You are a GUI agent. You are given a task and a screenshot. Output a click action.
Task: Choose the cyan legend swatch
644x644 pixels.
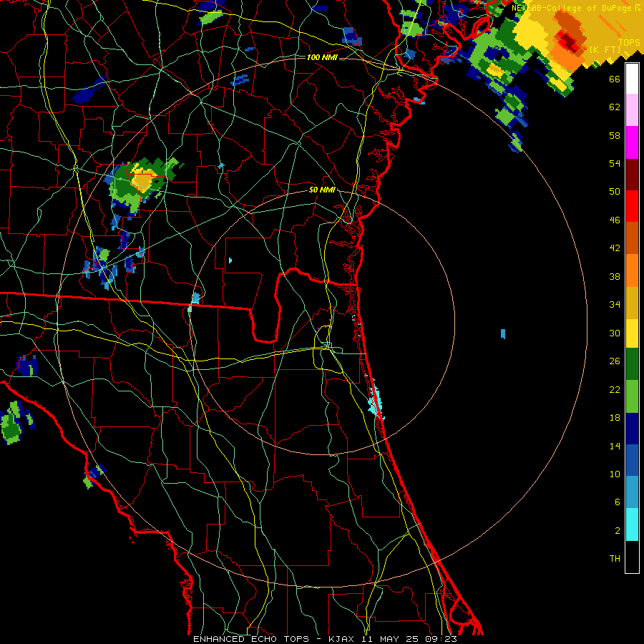click(632, 525)
